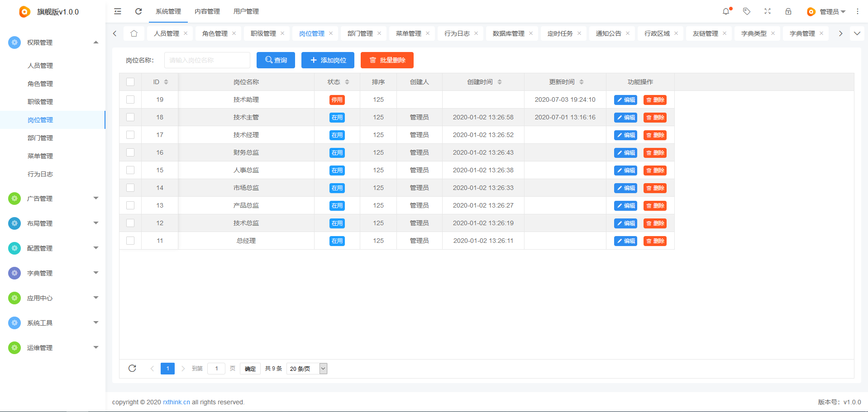Click the page number jump input
Screen dimensions: 868x412
[x=216, y=369]
